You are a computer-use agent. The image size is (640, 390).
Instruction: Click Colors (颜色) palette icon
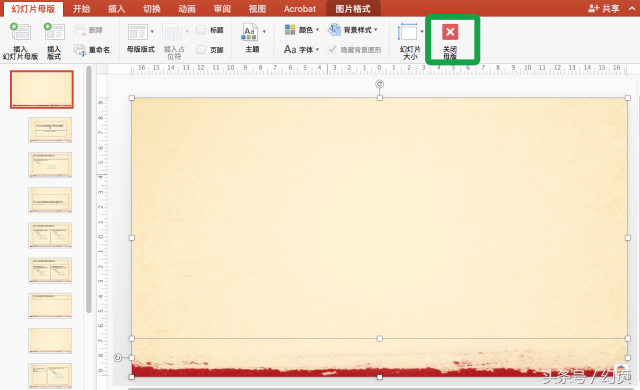pyautogui.click(x=290, y=30)
